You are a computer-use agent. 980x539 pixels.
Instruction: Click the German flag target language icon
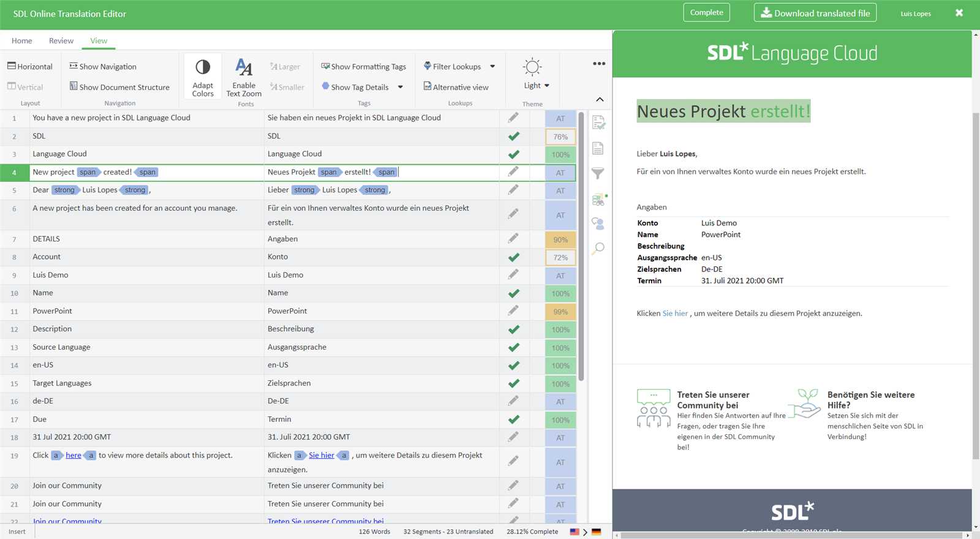pos(596,532)
